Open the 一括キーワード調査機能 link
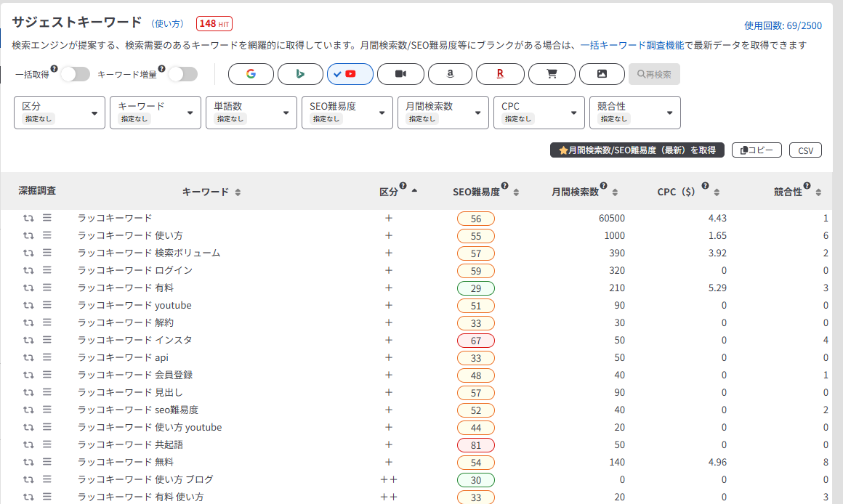This screenshot has width=843, height=504. [632, 45]
